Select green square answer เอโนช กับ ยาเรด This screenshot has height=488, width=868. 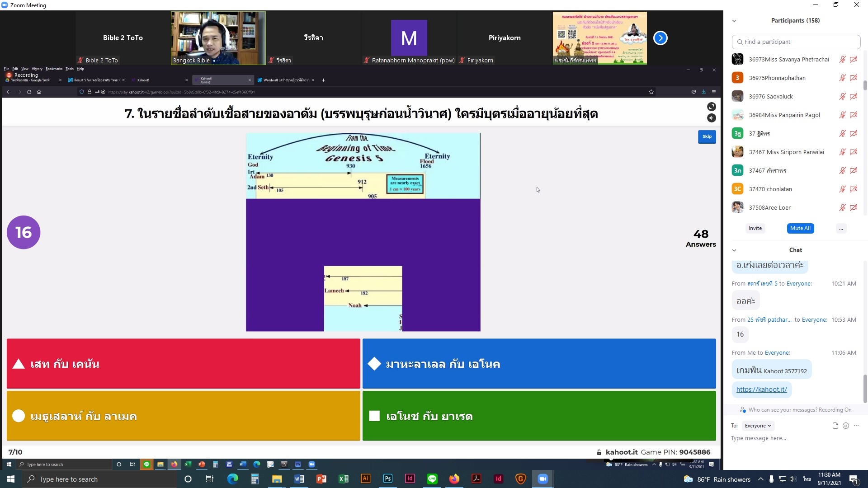tap(539, 416)
